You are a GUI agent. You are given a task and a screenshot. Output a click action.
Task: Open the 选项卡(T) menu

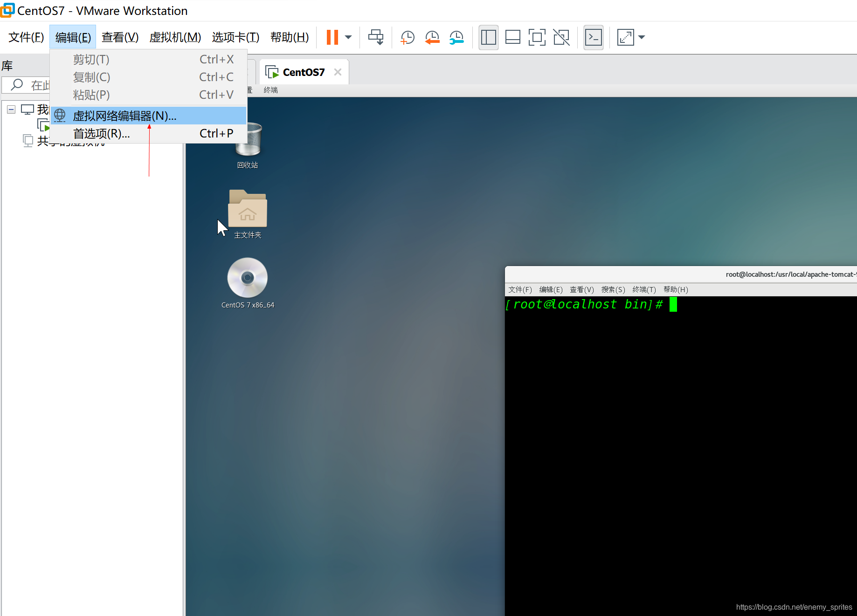(x=235, y=37)
